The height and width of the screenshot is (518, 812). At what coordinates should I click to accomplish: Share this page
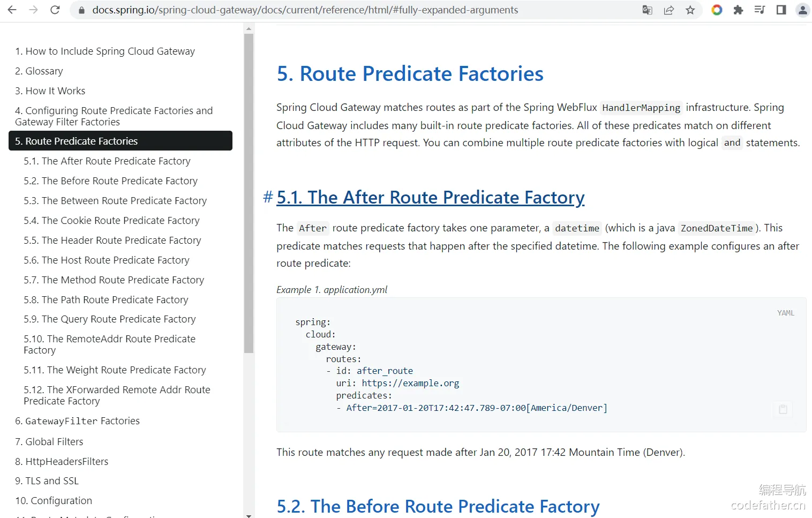click(x=668, y=10)
